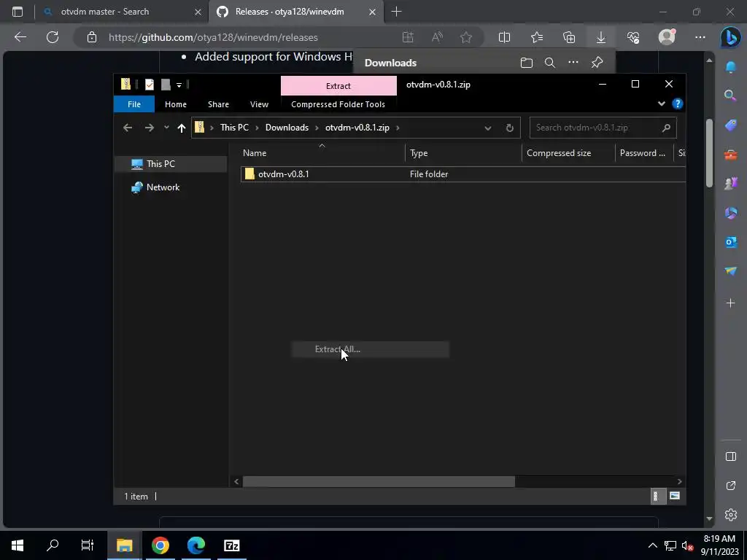This screenshot has width=747, height=560.
Task: Sort by Password column header
Action: tap(645, 153)
